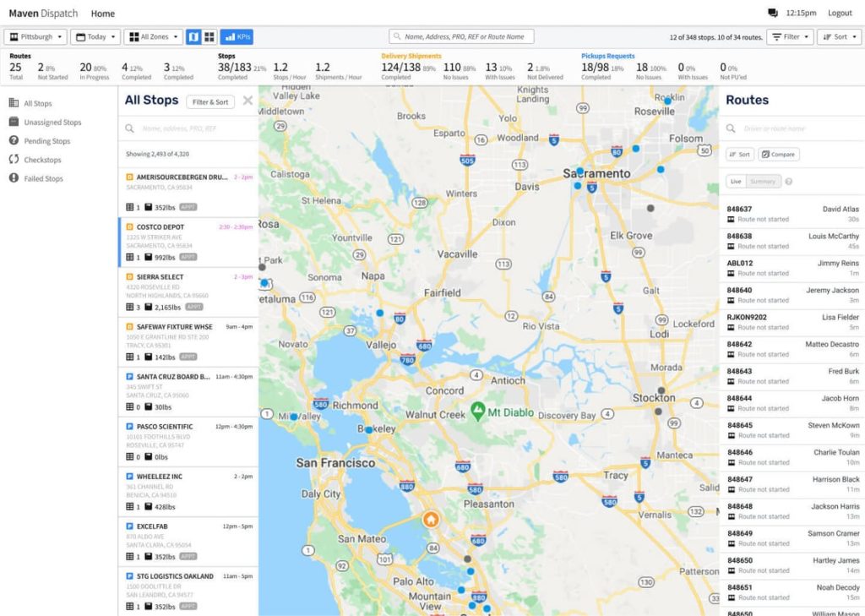Open route 848651 for Noah Decody

[792, 593]
